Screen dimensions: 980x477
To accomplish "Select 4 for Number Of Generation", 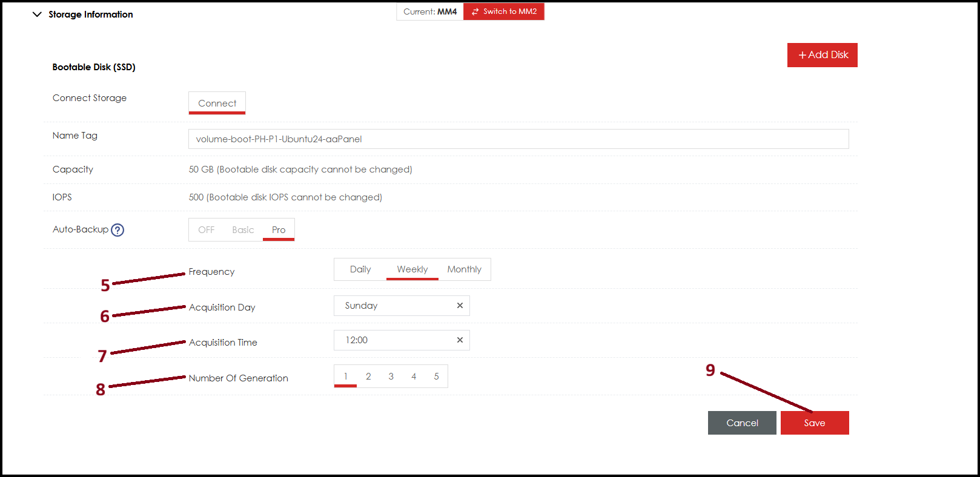I will point(414,377).
